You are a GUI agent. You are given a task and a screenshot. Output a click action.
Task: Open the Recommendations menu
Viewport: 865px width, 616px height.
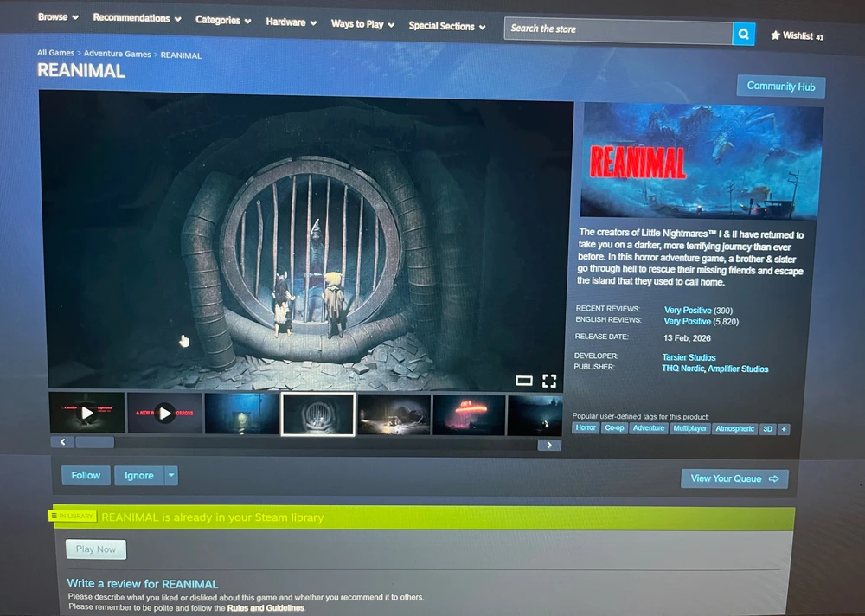tap(137, 18)
